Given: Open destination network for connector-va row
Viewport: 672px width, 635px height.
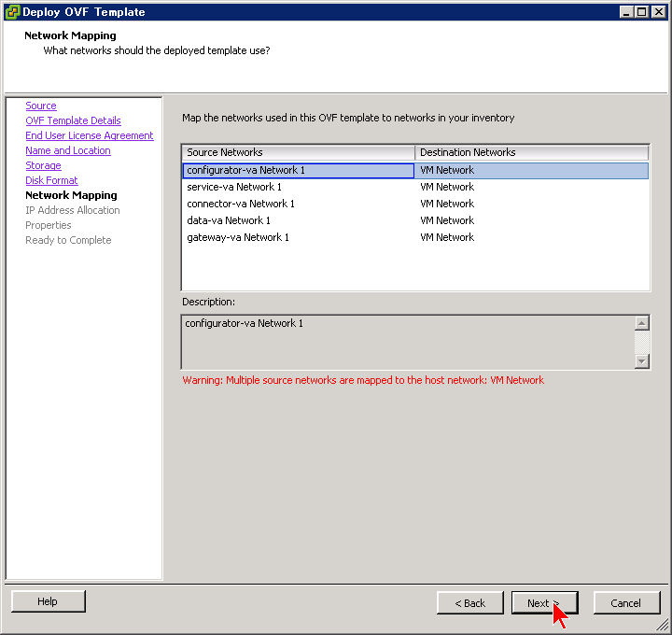Looking at the screenshot, I should pyautogui.click(x=531, y=204).
